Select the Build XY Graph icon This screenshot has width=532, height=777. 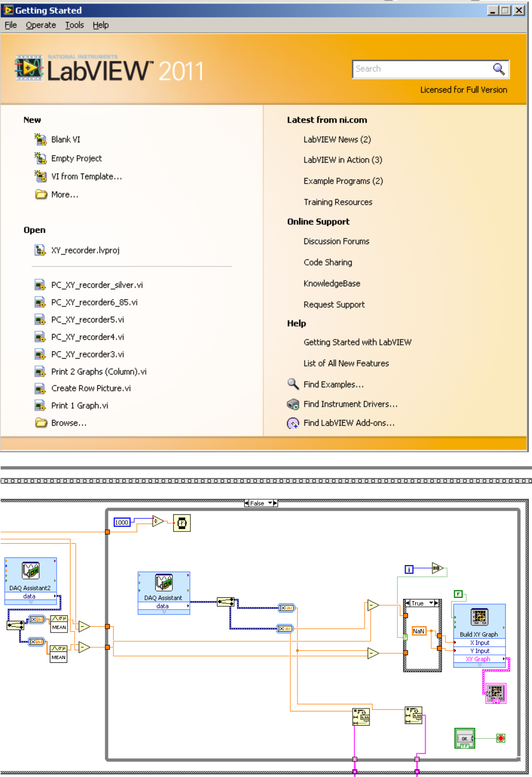[x=480, y=617]
